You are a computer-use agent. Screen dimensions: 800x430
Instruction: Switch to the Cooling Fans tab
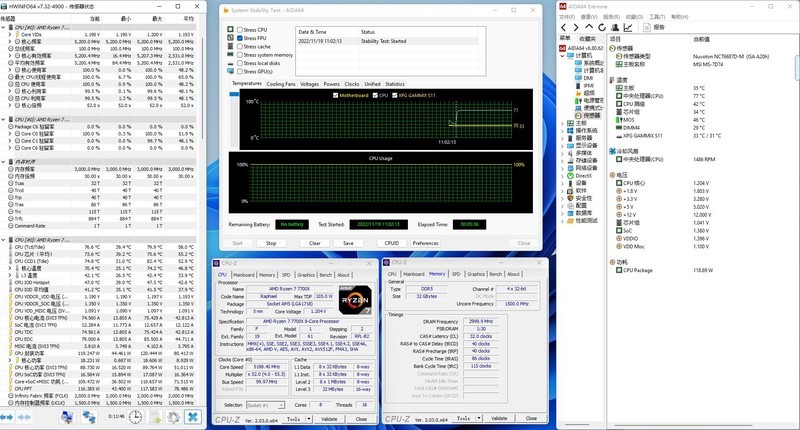(281, 84)
